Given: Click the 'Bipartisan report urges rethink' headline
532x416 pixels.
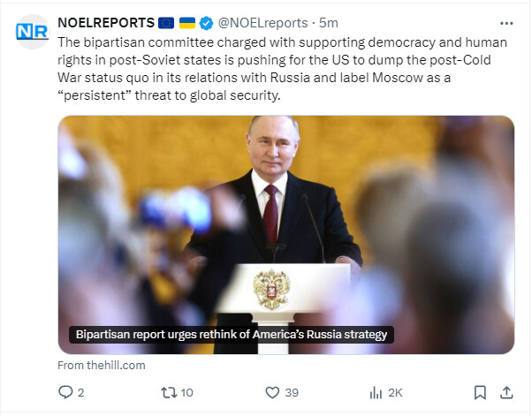Looking at the screenshot, I should (x=231, y=335).
